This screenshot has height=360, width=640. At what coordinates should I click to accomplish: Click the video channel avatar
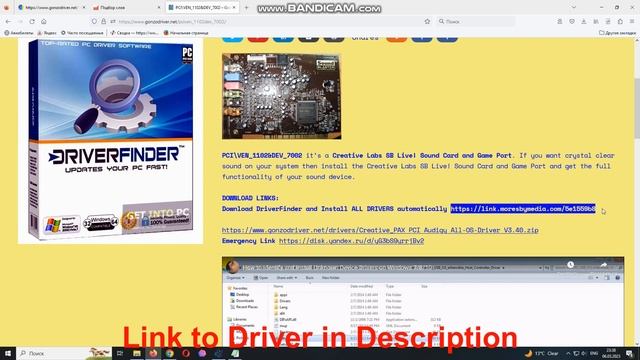point(233,267)
